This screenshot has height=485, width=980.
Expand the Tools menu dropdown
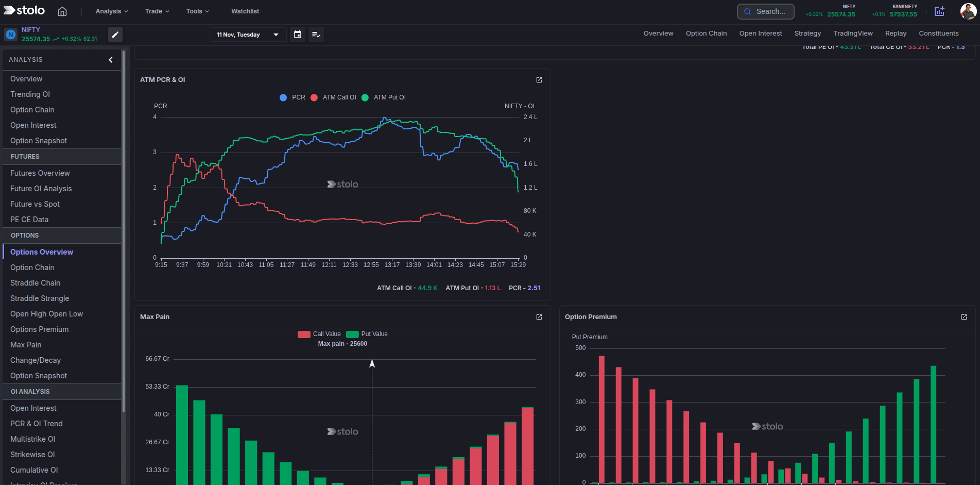(197, 11)
